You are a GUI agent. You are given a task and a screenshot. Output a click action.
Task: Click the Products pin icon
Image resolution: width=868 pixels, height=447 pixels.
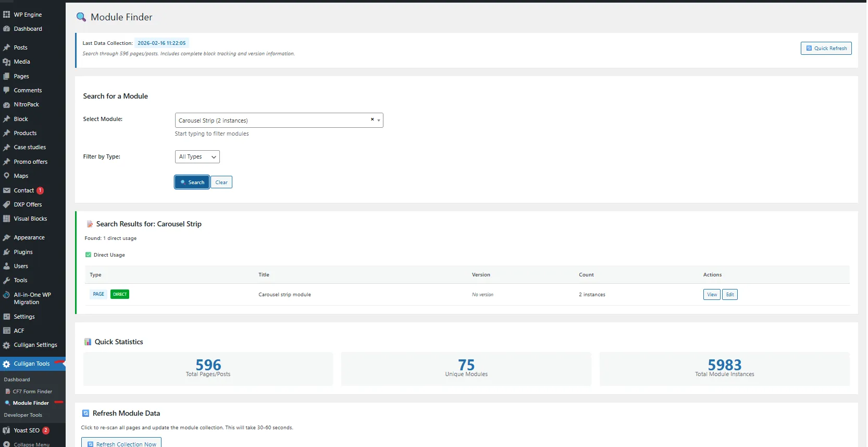(6, 133)
